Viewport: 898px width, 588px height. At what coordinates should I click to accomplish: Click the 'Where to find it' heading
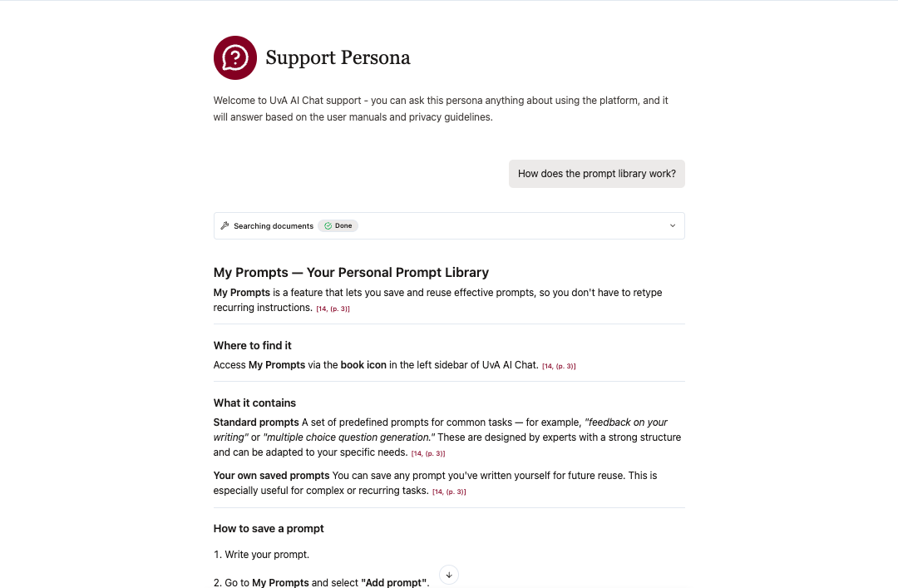[253, 346]
